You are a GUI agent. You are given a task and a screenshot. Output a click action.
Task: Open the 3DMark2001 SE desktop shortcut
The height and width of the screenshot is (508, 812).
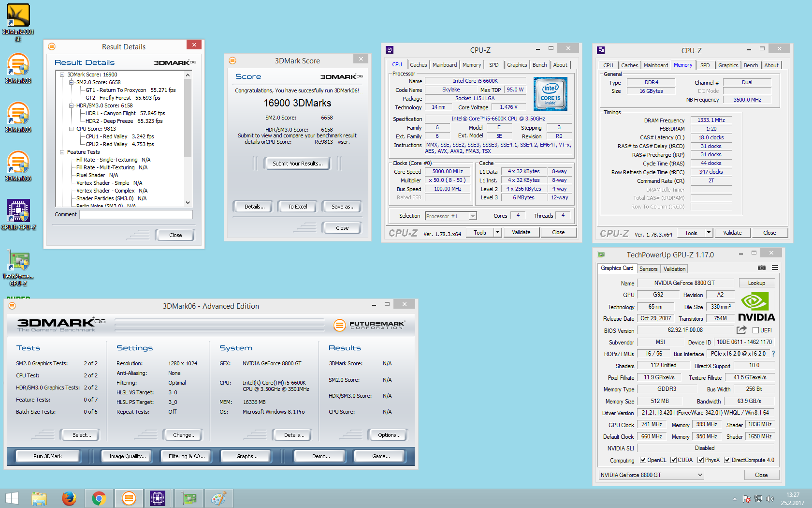(x=18, y=22)
